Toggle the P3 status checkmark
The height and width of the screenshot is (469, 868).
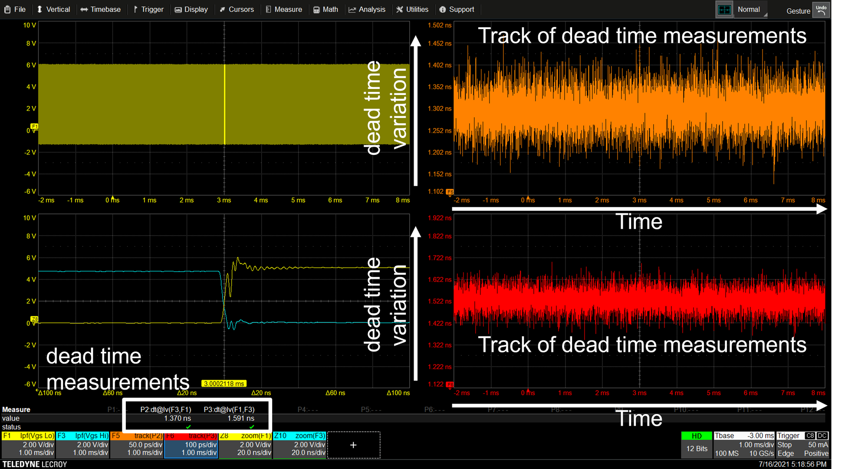click(x=252, y=427)
